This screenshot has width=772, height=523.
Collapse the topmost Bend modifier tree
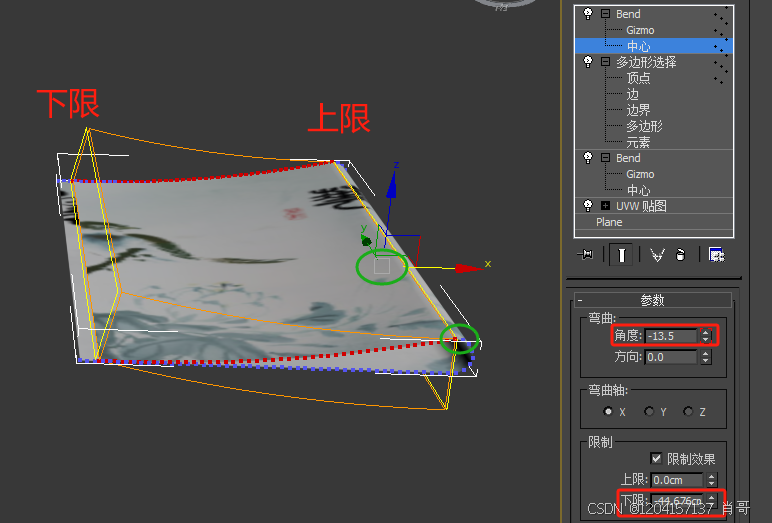point(606,14)
